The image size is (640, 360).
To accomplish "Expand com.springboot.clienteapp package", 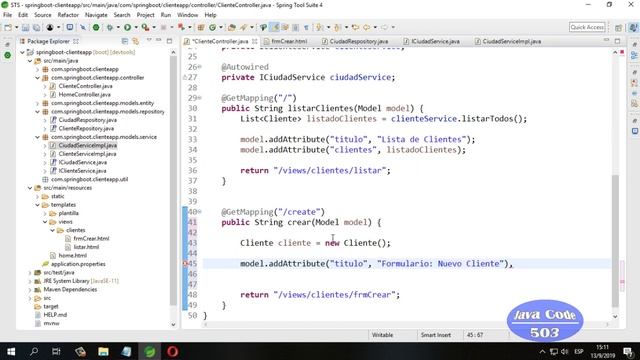I will point(38,69).
